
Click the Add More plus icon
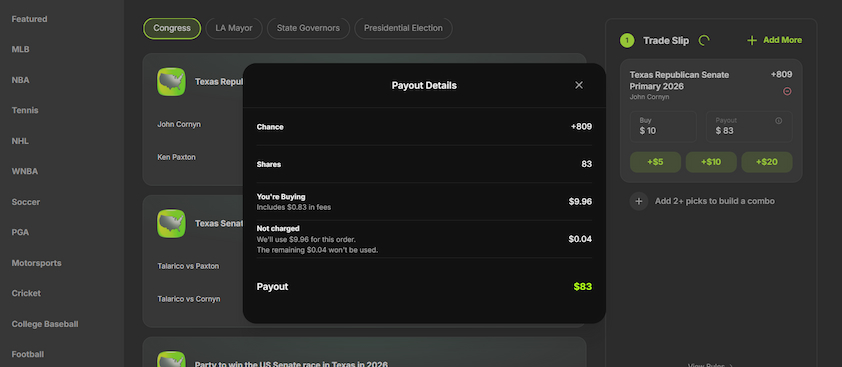pos(752,40)
